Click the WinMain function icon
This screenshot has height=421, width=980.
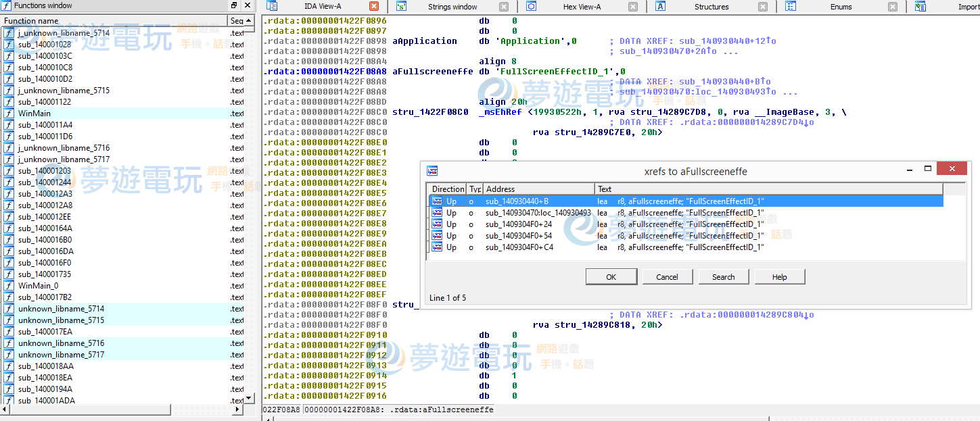click(x=9, y=114)
